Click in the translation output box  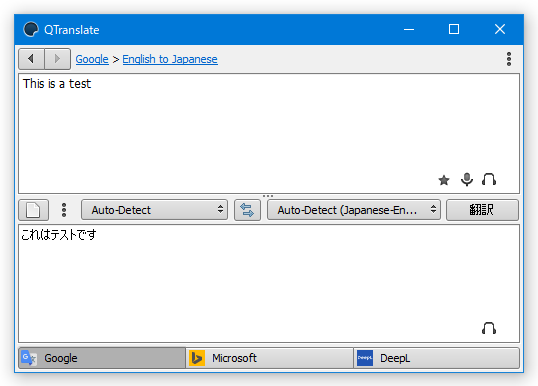[x=269, y=283]
